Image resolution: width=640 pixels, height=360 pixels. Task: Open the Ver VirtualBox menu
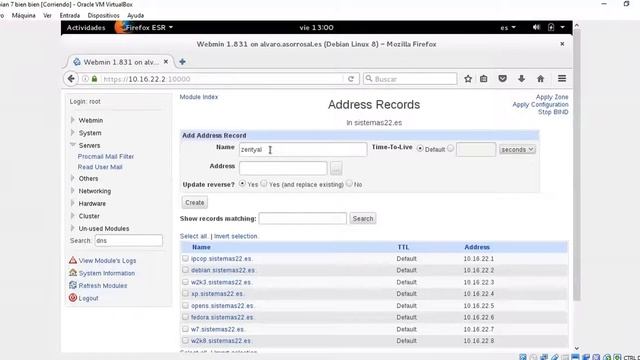(x=47, y=16)
